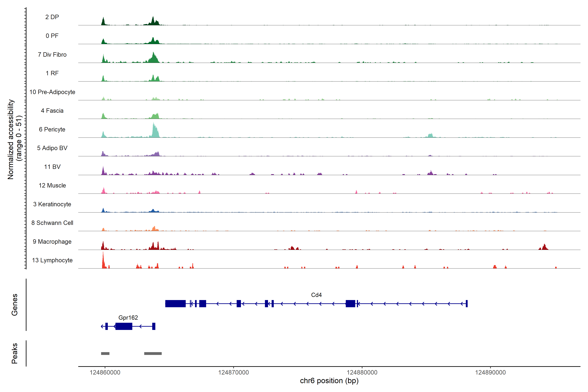Click the 8 Schwann Cell track label
The height and width of the screenshot is (392, 588).
pos(52,223)
